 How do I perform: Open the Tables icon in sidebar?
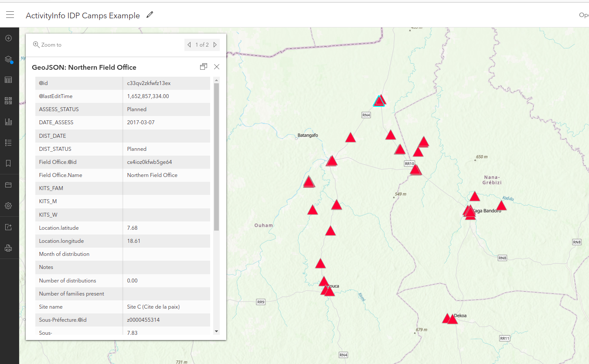(x=8, y=80)
